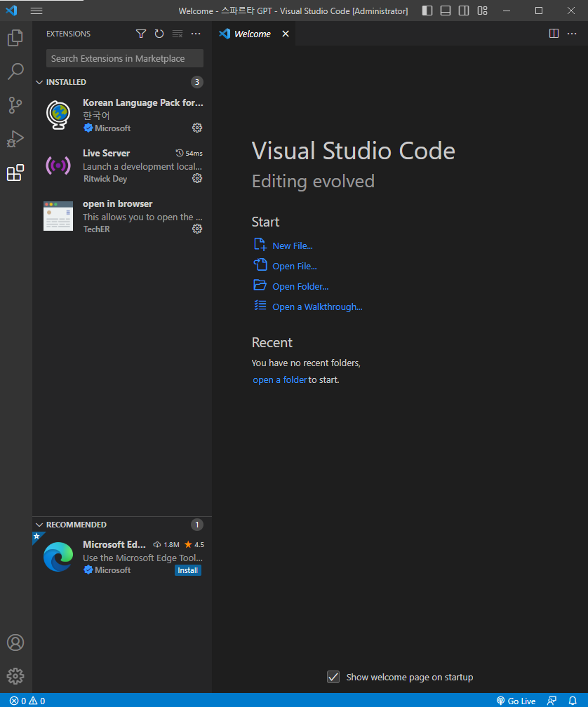Screen dimensions: 588x707
Task: Click the open a folder link
Action: pyautogui.click(x=279, y=379)
